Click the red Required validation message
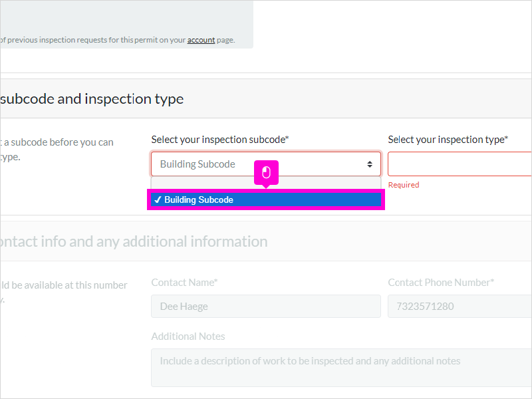 404,185
